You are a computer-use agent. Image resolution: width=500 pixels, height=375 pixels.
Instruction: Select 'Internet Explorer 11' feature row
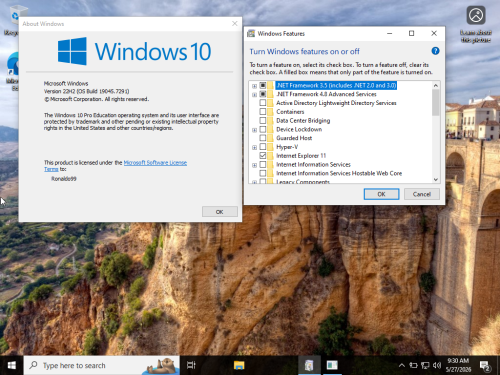(301, 155)
